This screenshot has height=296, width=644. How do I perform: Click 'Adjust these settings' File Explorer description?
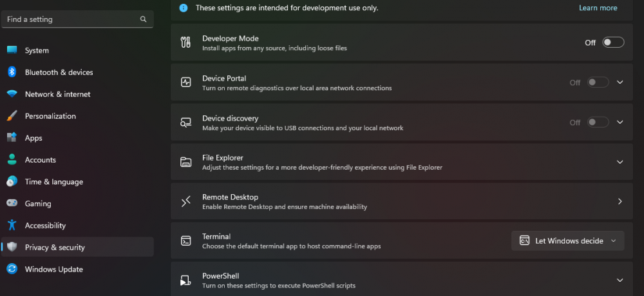tap(322, 167)
